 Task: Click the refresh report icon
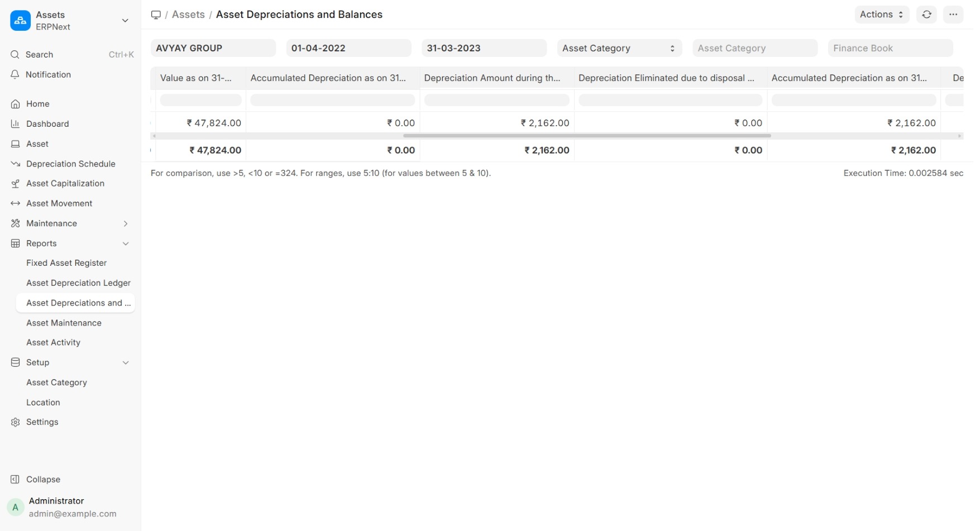pos(926,15)
